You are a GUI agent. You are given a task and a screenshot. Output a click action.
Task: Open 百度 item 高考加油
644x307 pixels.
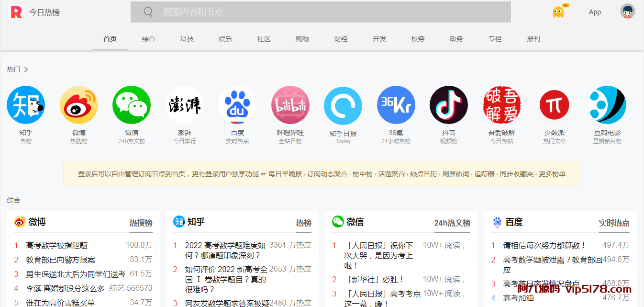(519, 298)
